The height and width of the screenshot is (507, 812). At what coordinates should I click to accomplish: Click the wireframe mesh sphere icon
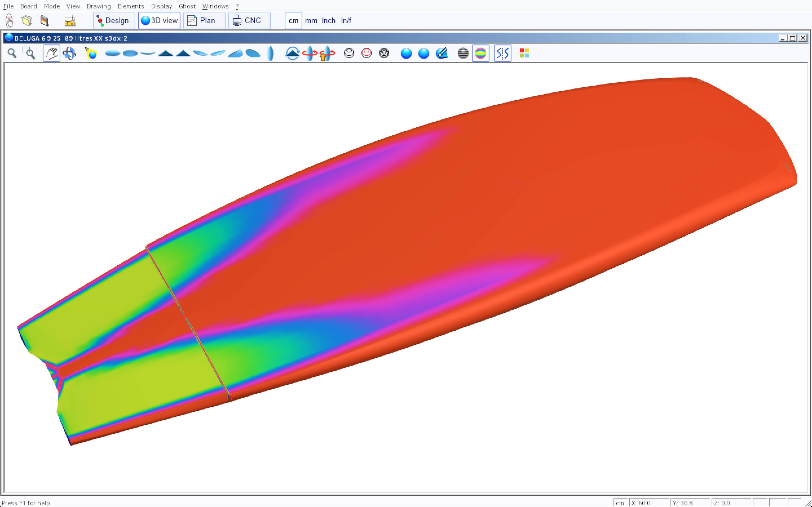[x=384, y=53]
